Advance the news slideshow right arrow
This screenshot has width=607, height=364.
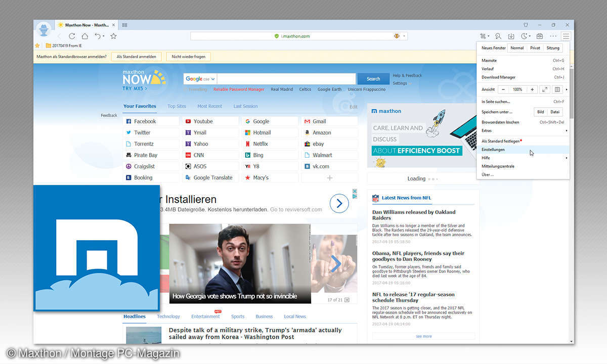pos(336,264)
